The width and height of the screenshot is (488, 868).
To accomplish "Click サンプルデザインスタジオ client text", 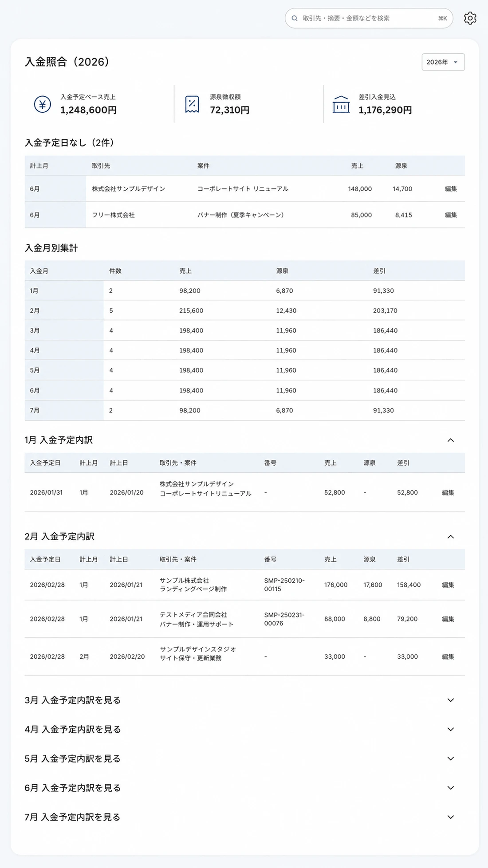I will [198, 649].
